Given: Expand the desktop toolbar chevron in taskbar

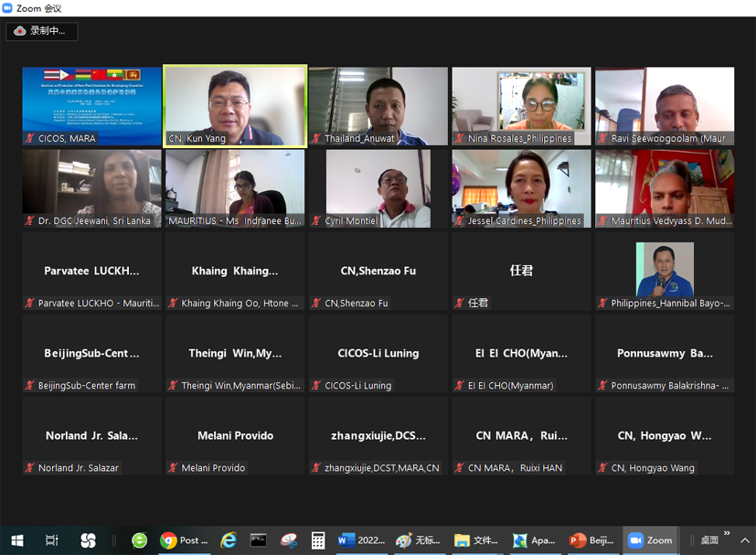Looking at the screenshot, I should click(727, 533).
